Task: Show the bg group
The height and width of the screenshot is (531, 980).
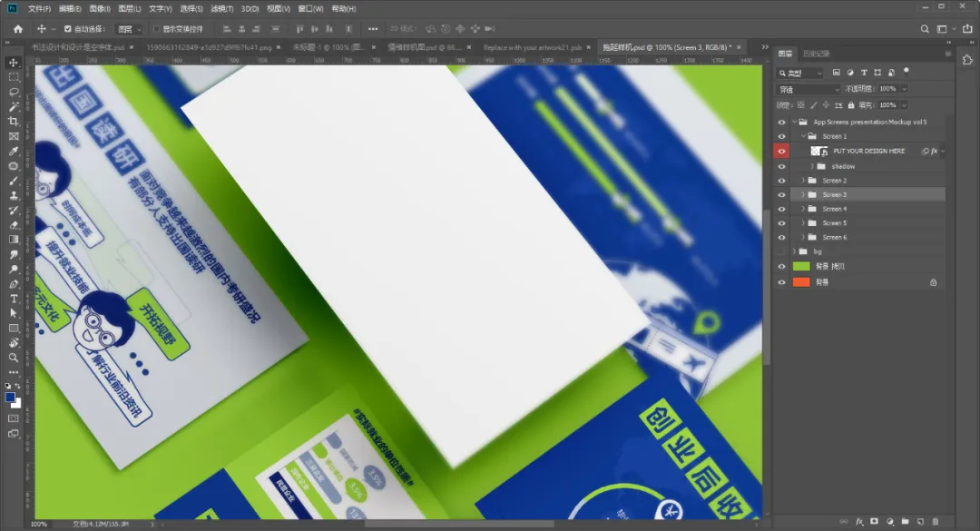Action: [781, 251]
